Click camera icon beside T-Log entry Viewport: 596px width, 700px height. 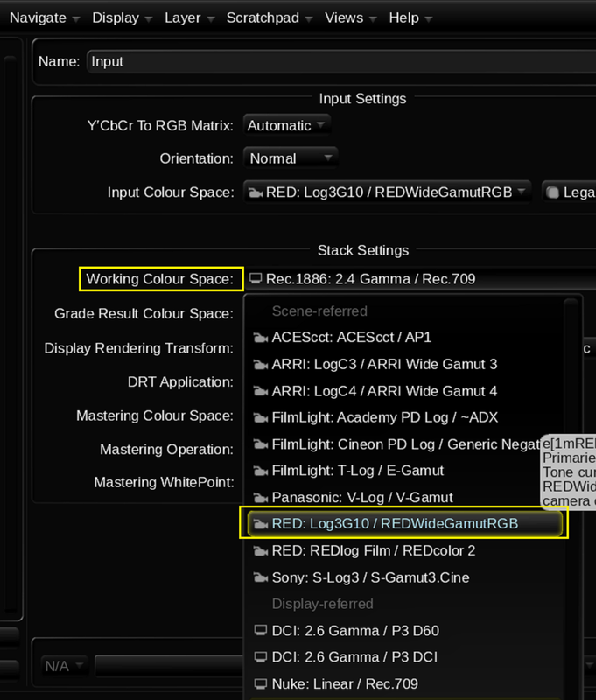point(260,471)
